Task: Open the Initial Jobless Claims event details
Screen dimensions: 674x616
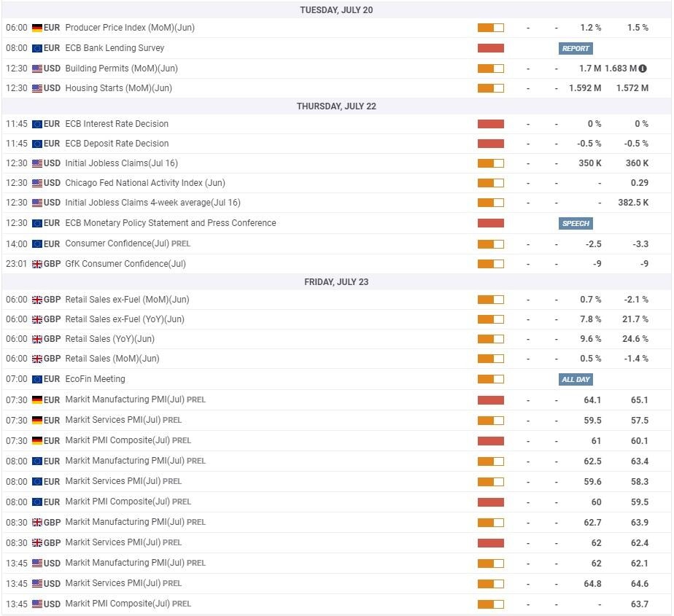Action: click(117, 163)
